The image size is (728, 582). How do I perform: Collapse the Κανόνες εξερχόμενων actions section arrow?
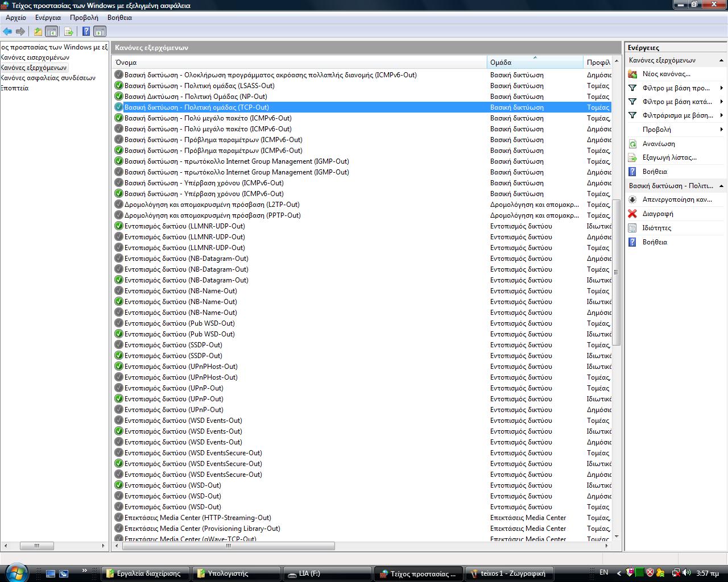click(x=721, y=60)
